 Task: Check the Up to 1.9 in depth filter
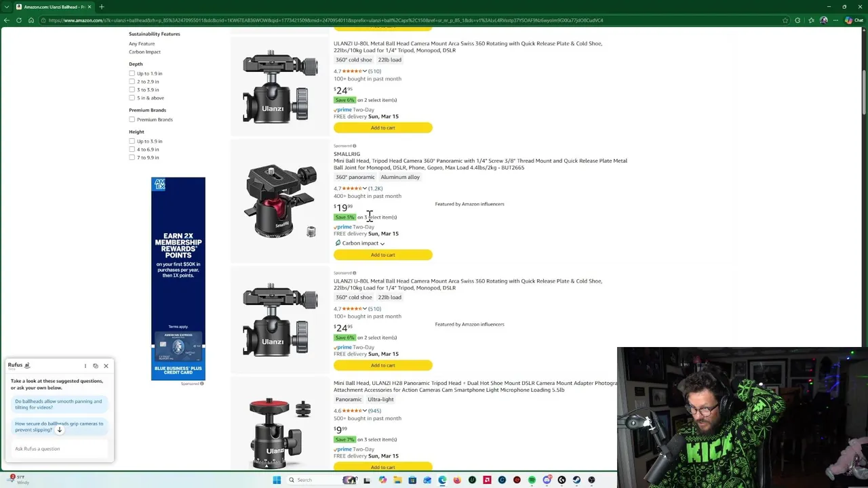coord(132,73)
